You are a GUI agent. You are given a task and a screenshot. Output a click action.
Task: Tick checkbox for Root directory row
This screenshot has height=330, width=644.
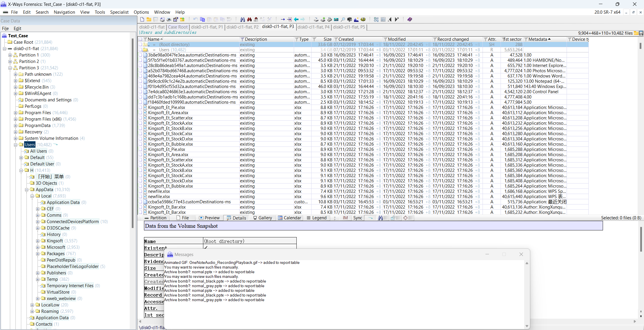pos(140,45)
